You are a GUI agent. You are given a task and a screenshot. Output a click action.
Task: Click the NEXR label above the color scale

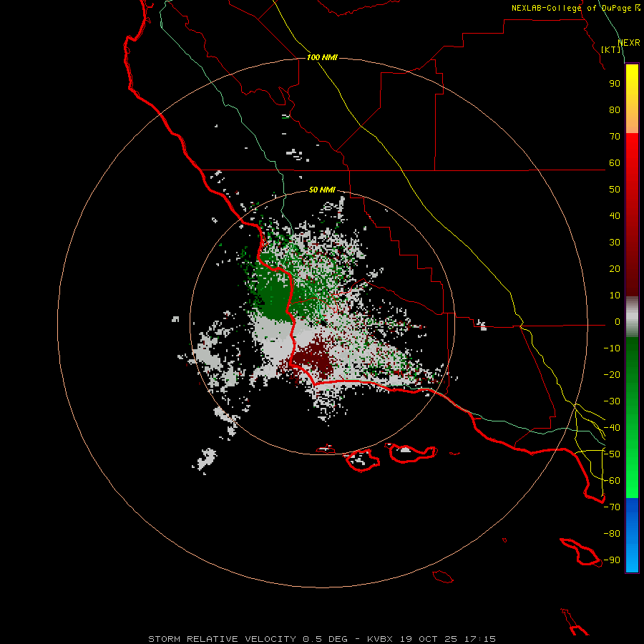pos(629,43)
